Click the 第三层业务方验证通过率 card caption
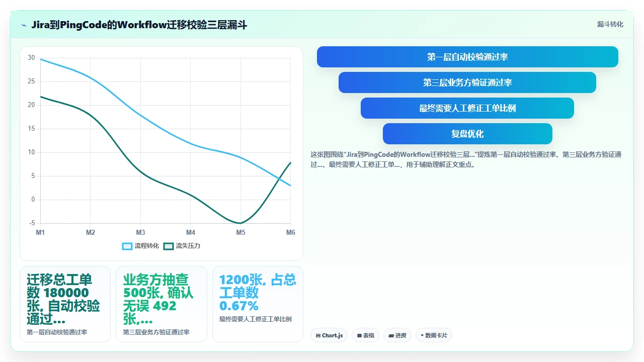The width and height of the screenshot is (644, 362). [156, 332]
